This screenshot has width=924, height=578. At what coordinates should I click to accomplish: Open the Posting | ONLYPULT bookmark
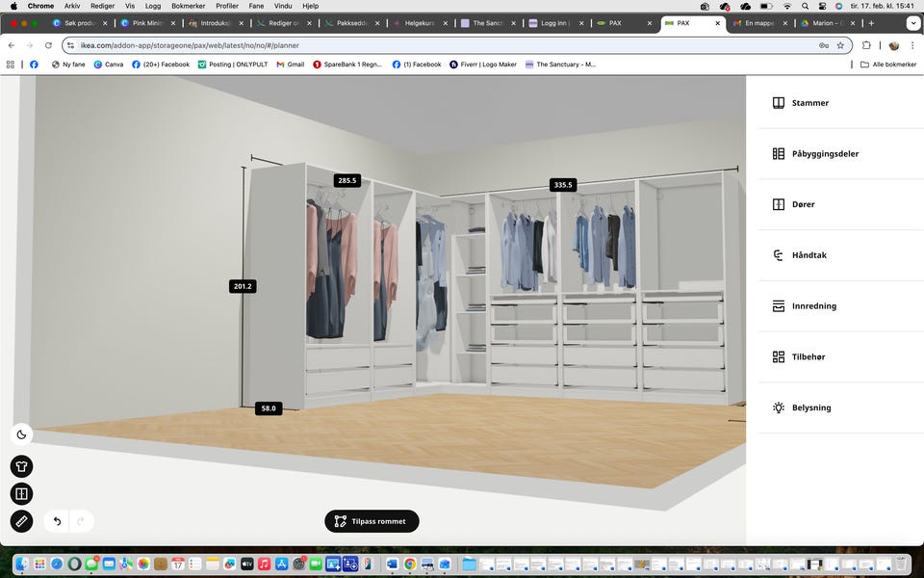tap(233, 65)
